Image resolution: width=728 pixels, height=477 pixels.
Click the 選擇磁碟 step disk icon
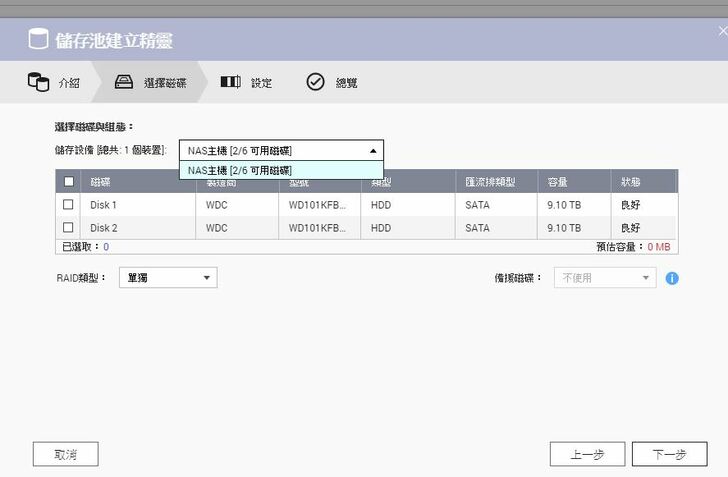tap(124, 82)
